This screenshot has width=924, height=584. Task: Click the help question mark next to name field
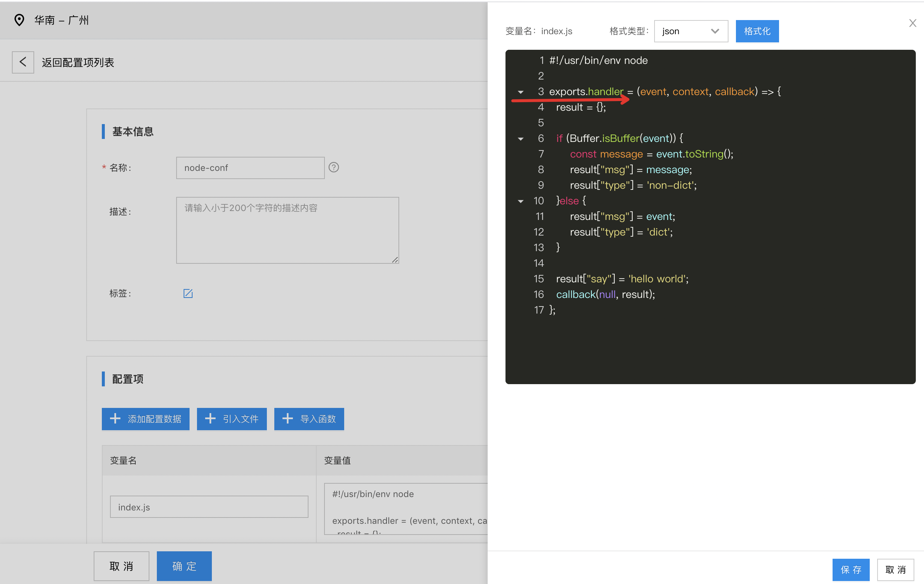coord(333,168)
